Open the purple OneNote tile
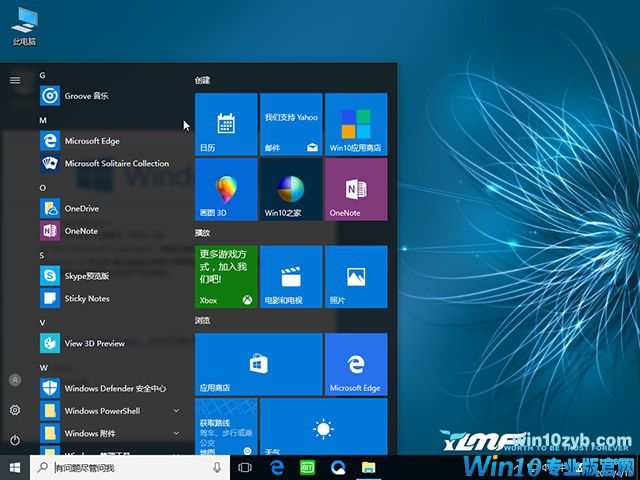This screenshot has width=640, height=480. pos(355,189)
